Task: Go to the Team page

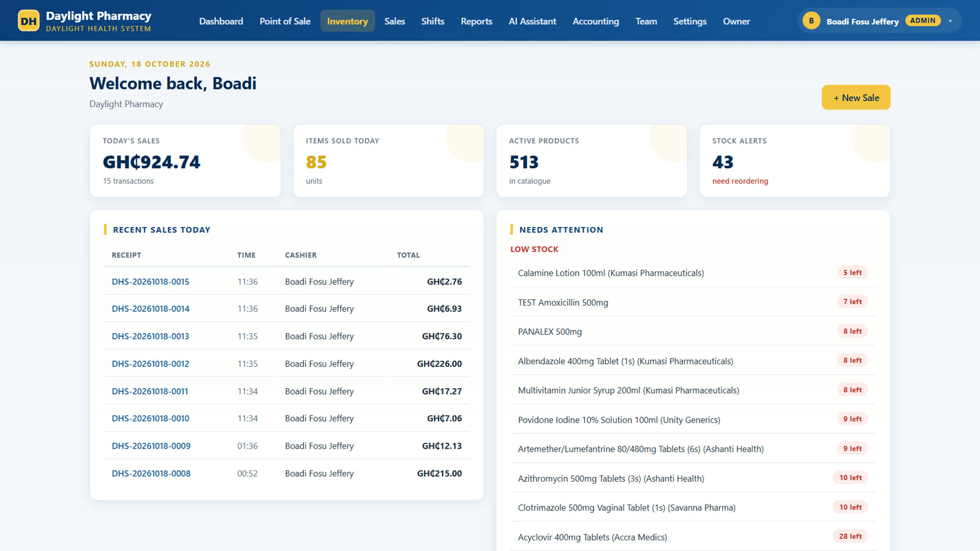Action: point(646,21)
